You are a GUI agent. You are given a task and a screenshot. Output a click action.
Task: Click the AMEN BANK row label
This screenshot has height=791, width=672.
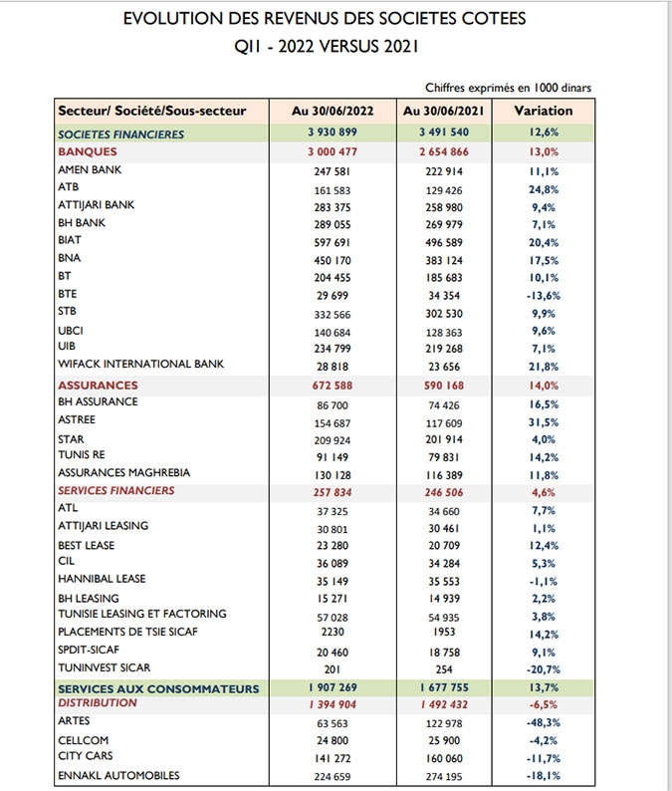click(x=90, y=170)
